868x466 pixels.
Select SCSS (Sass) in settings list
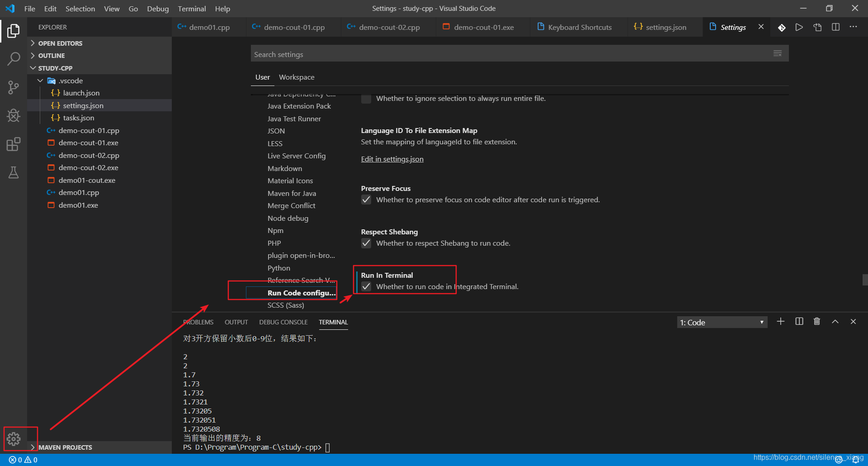[x=286, y=305]
